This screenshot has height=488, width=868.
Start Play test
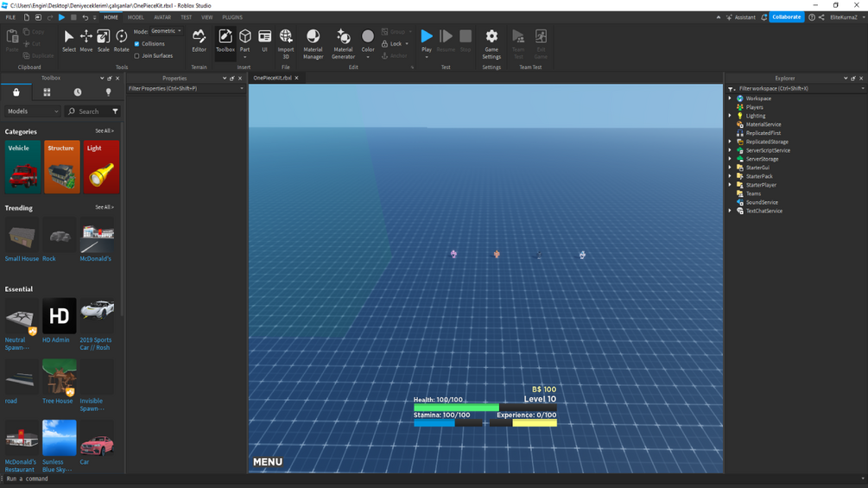point(427,41)
